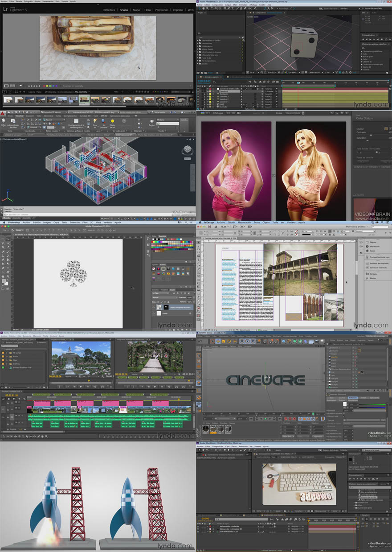The image size is (392, 552).
Task: Select the Selection tool in French After Effects
Action: click(199, 8)
